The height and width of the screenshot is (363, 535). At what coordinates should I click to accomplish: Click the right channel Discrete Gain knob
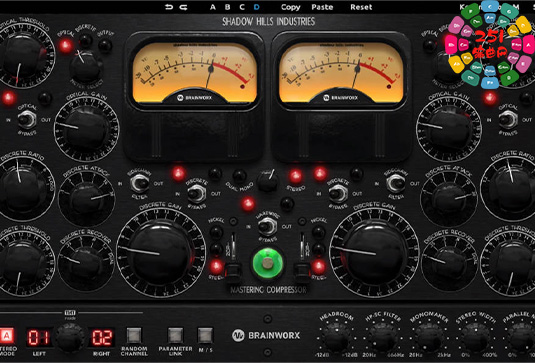pos(374,252)
